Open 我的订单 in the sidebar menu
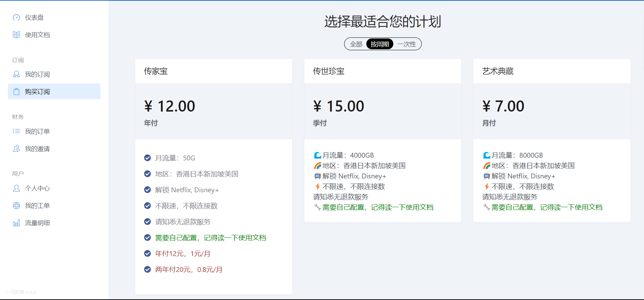This screenshot has width=644, height=300. coord(37,131)
